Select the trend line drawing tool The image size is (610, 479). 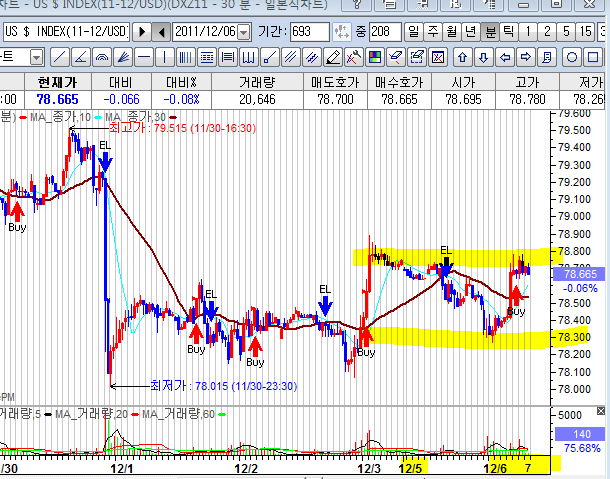[61, 53]
